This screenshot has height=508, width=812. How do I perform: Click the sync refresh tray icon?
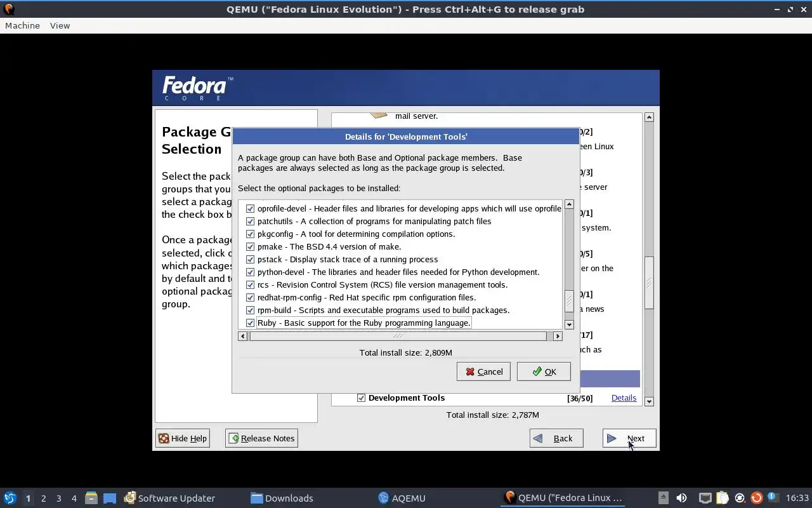740,498
